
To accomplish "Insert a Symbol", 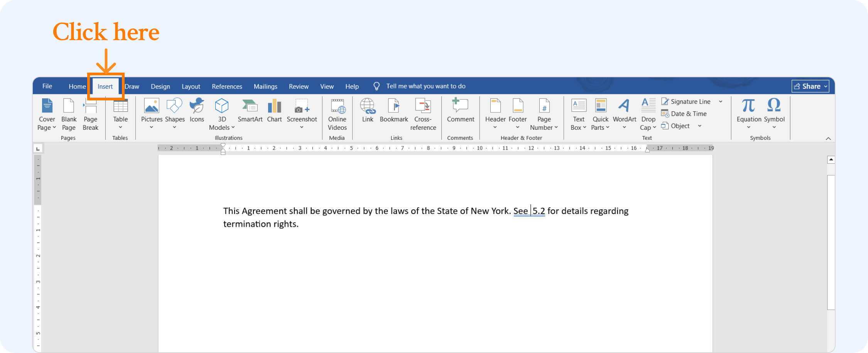I will point(774,114).
